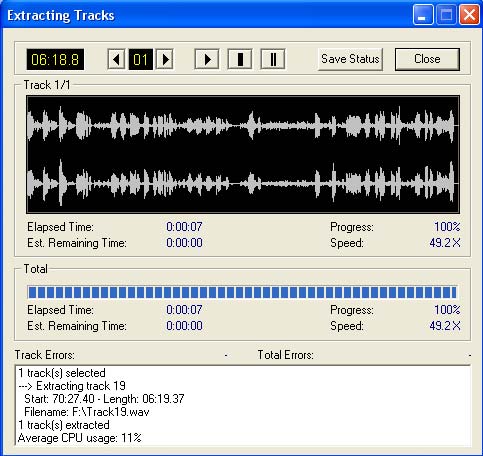
Task: Click the 06:18.8 time display
Action: (55, 60)
